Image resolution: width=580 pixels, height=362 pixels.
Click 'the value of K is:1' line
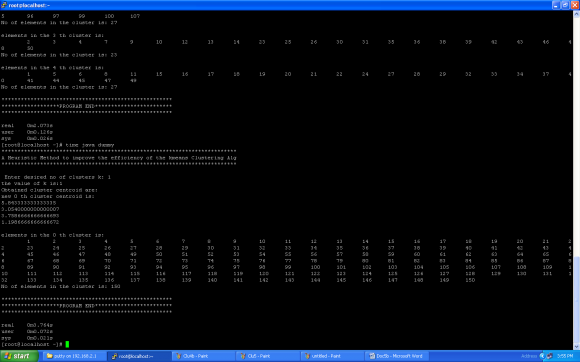[32, 183]
